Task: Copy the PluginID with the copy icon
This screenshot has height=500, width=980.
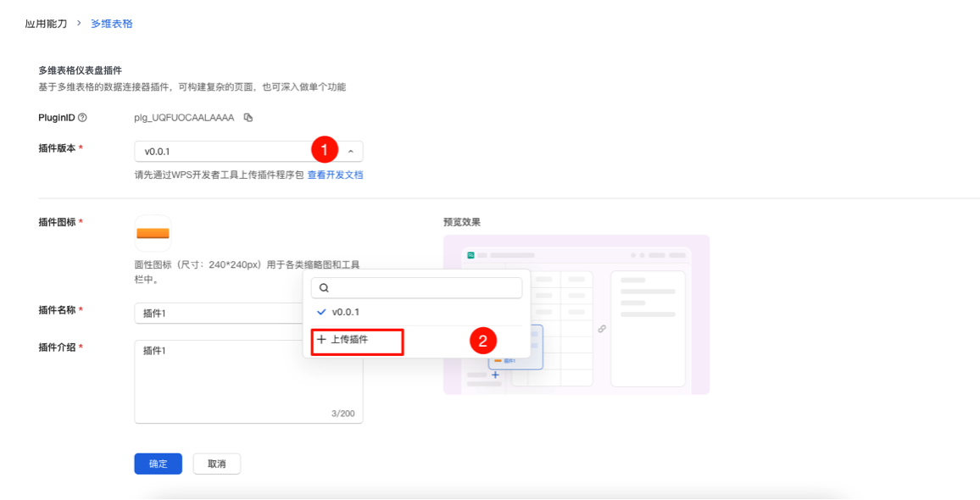Action: click(x=248, y=118)
